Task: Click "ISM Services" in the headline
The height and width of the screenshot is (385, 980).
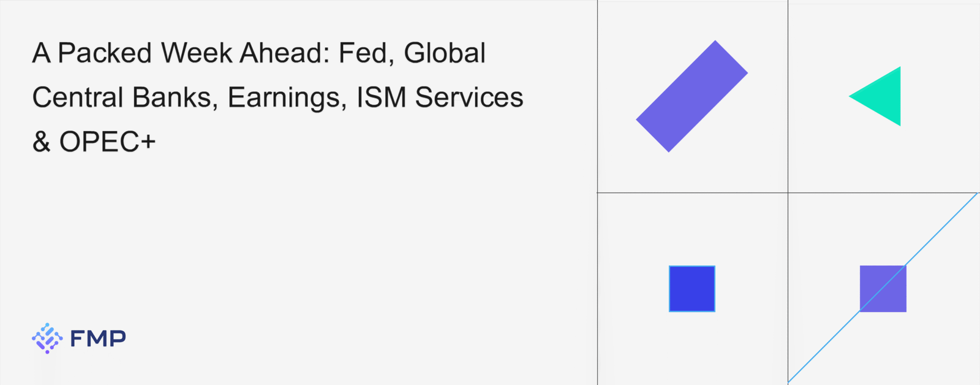Action: (440, 97)
